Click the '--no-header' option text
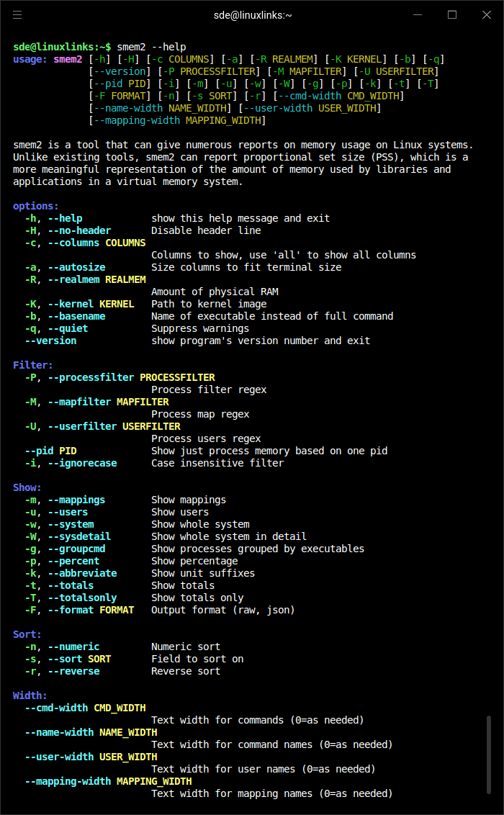Image resolution: width=504 pixels, height=815 pixels. click(x=79, y=231)
